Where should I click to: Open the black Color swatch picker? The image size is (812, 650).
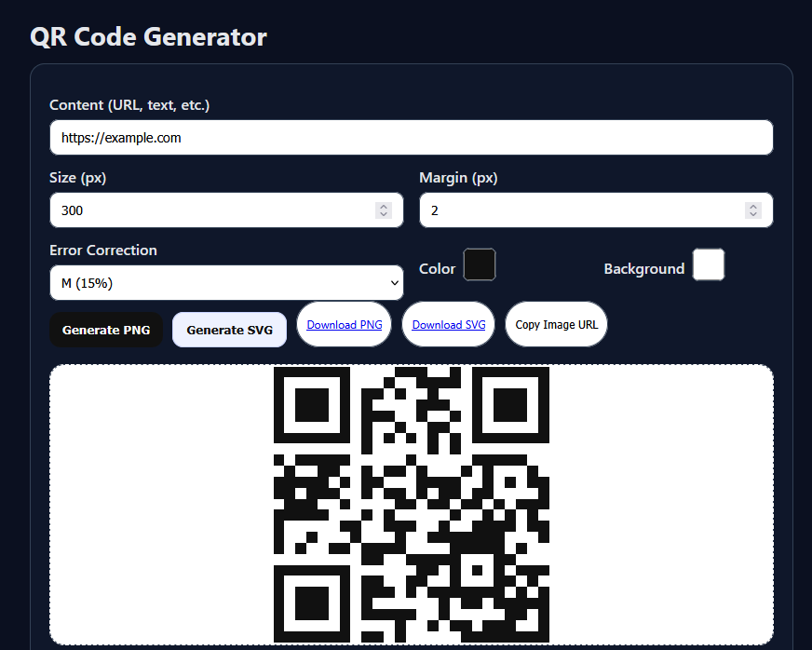[479, 264]
